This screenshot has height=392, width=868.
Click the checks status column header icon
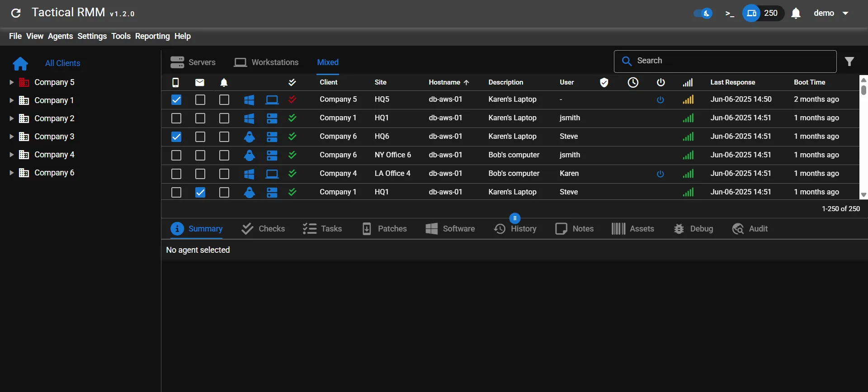pyautogui.click(x=292, y=82)
